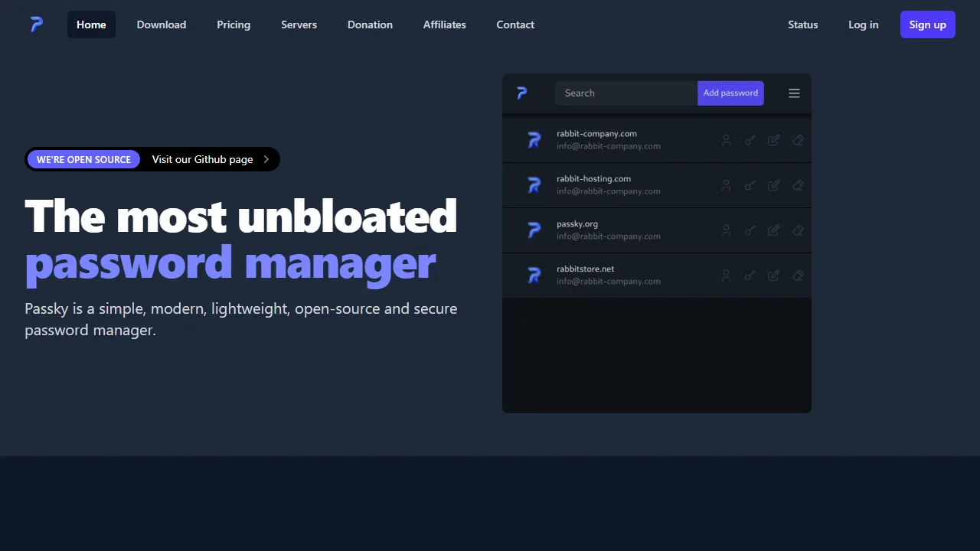Screen dimensions: 980x551
Task: Click the Add password button
Action: pyautogui.click(x=730, y=93)
